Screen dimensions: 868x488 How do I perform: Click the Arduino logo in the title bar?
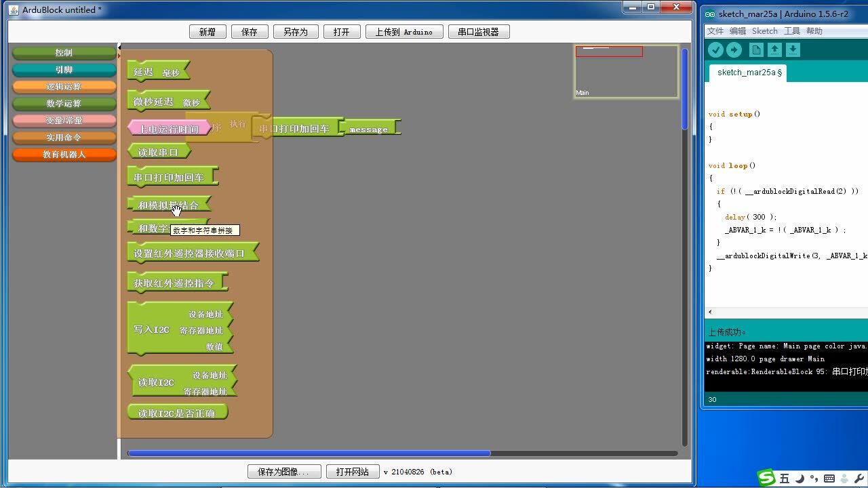tap(710, 14)
